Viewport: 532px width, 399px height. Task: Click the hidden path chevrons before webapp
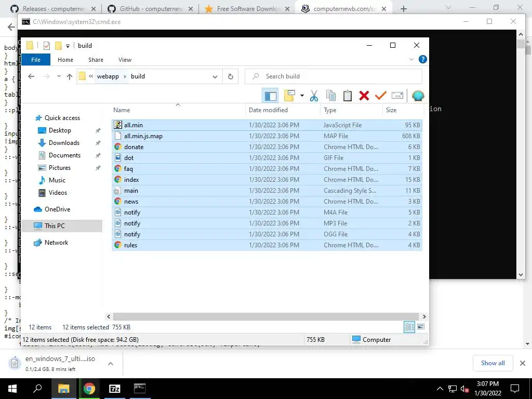tap(91, 76)
